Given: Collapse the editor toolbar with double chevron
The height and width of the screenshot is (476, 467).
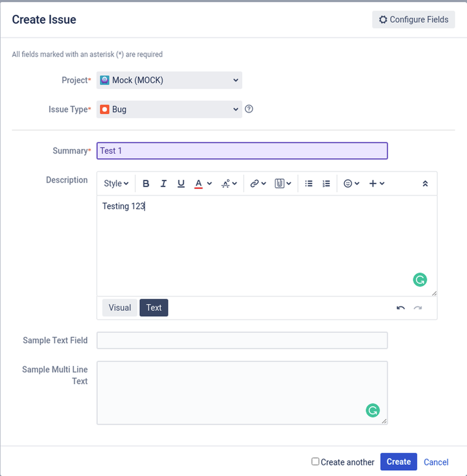Looking at the screenshot, I should tap(425, 183).
